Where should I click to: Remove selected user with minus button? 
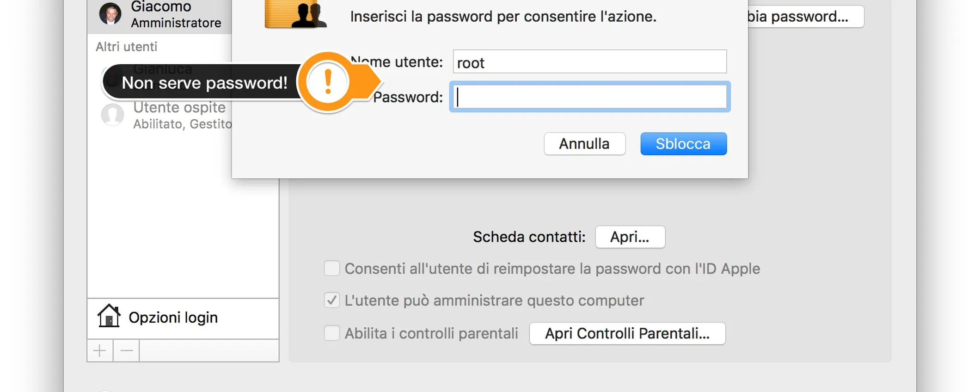click(x=126, y=351)
